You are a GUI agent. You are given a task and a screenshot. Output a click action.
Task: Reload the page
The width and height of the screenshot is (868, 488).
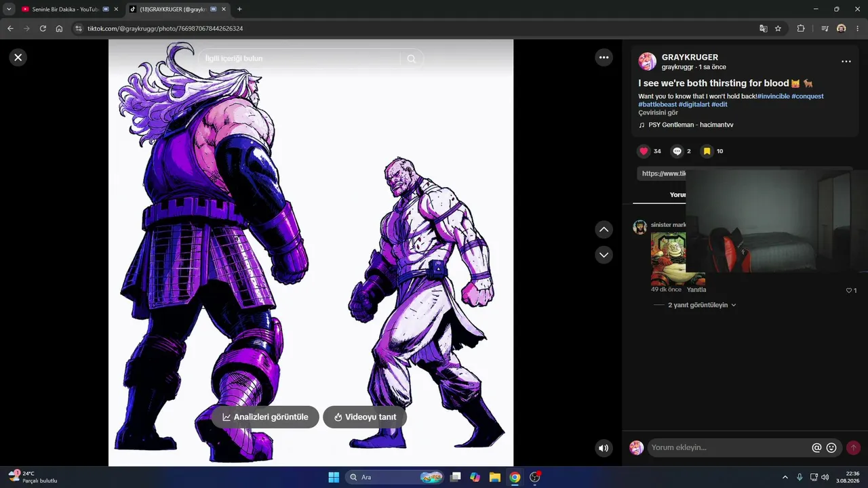43,28
